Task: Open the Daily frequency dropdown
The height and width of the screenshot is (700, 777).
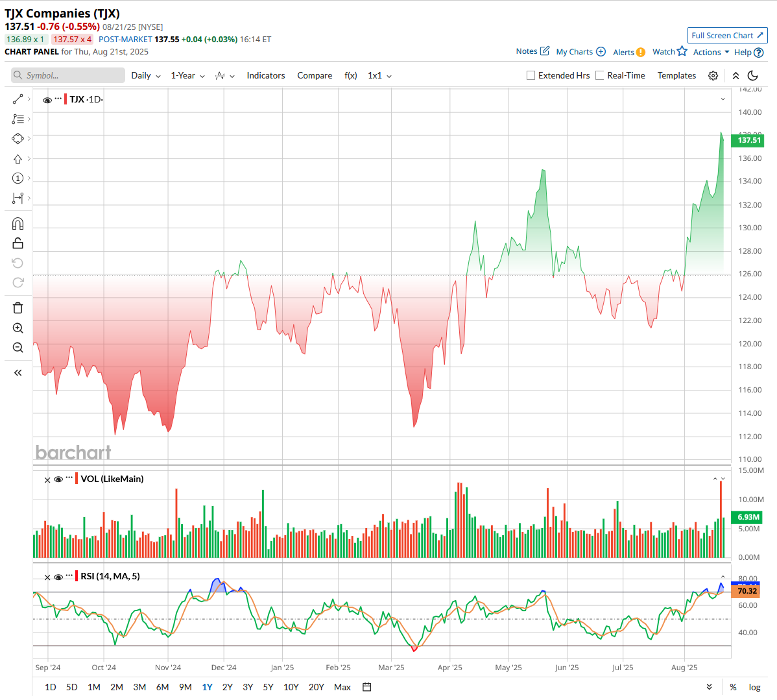Action: point(146,75)
